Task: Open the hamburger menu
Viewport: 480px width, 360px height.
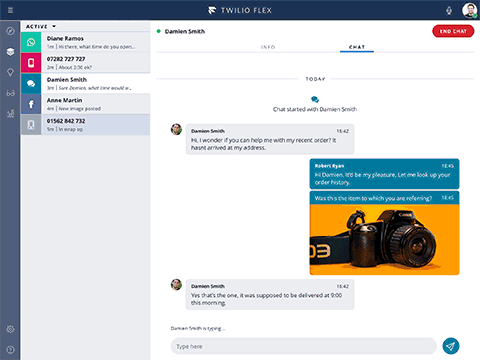Action: point(10,10)
